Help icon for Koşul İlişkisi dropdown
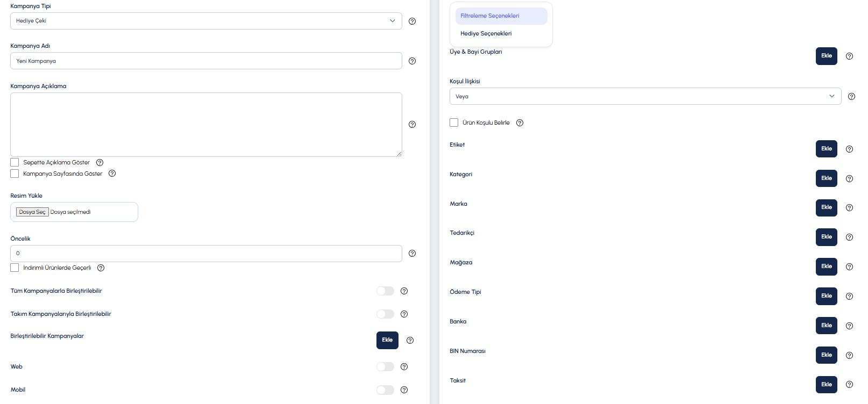Image resolution: width=868 pixels, height=404 pixels. point(851,96)
